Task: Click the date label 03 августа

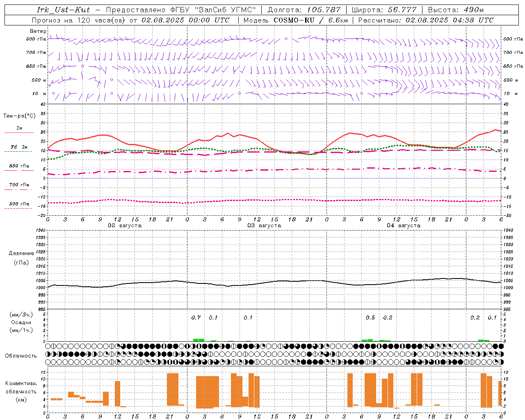Action: coord(264,226)
